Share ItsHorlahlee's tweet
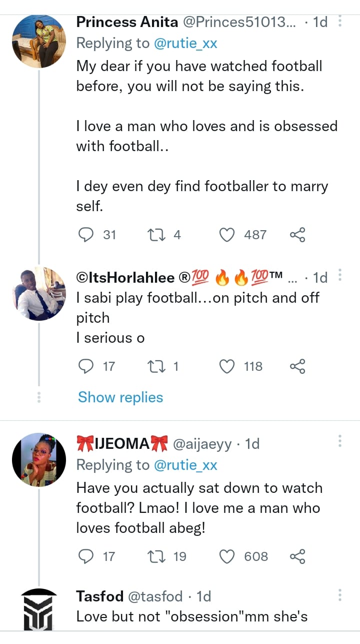 tap(297, 367)
